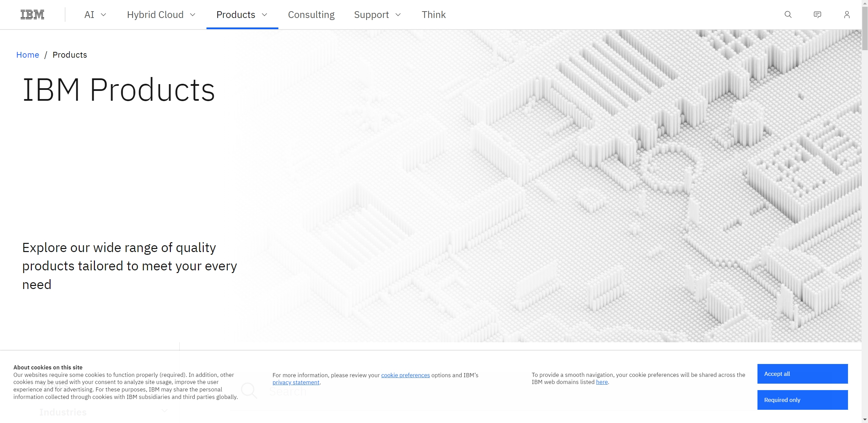Open the chat contact icon
The height and width of the screenshot is (423, 868).
[817, 15]
